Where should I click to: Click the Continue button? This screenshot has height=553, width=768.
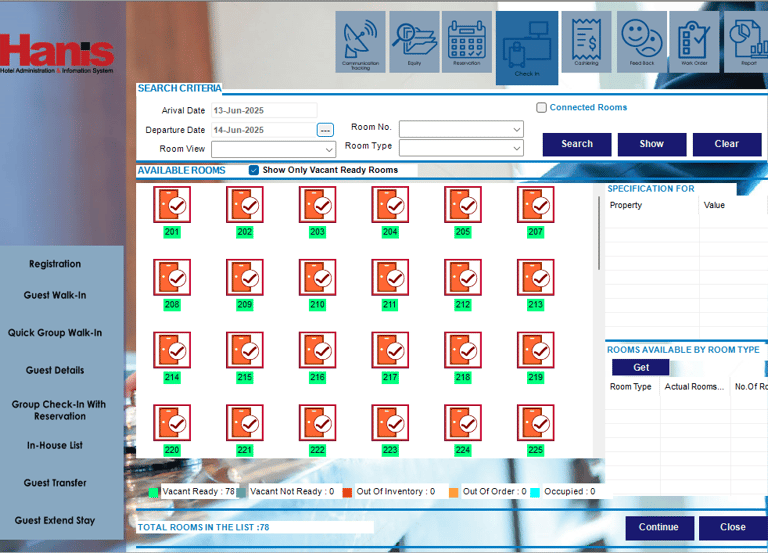pyautogui.click(x=659, y=528)
